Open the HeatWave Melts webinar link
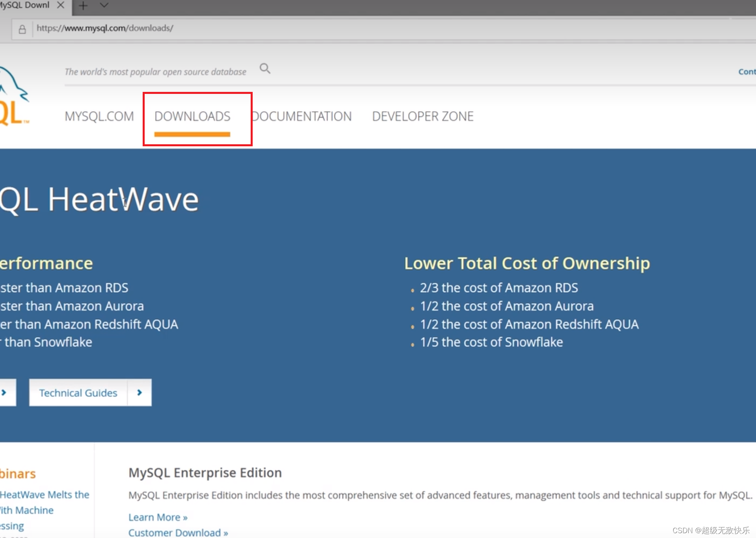 [44, 510]
